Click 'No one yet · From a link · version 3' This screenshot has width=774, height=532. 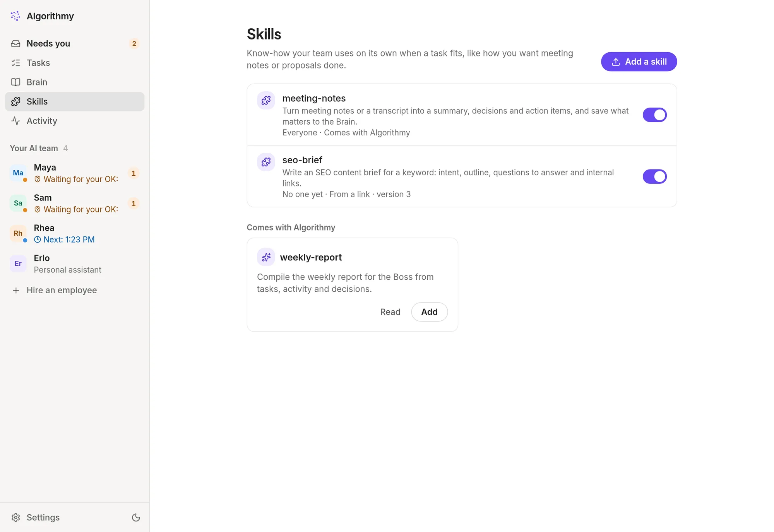click(346, 194)
